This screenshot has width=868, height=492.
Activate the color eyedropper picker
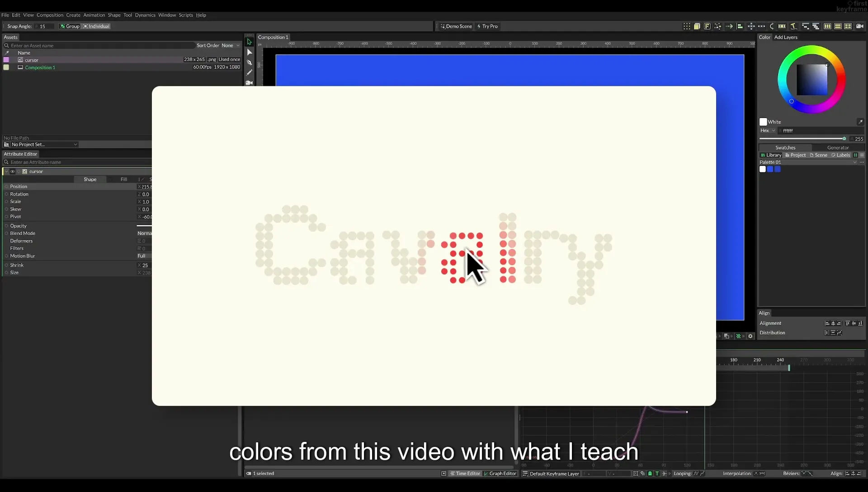860,122
